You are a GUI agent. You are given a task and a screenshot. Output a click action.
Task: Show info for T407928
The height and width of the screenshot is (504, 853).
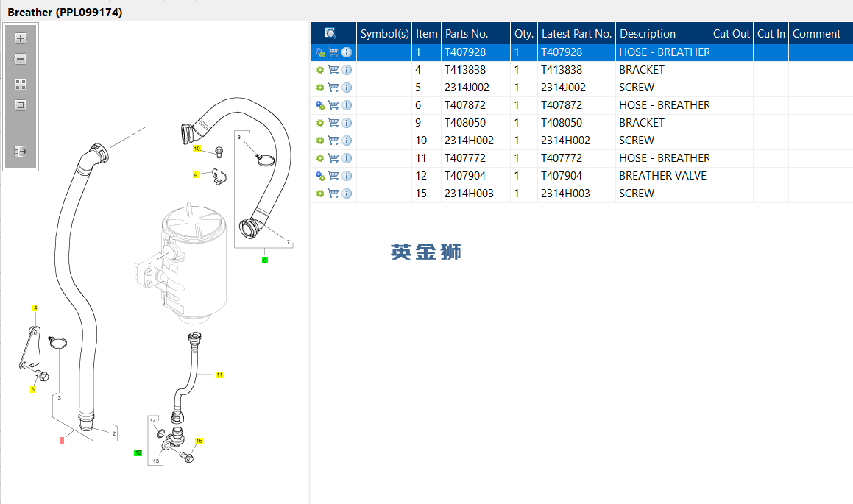(347, 53)
